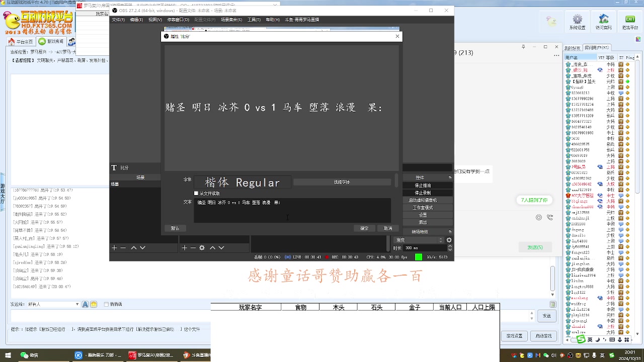
Task: Click the red REC status indicator
Action: click(327, 257)
